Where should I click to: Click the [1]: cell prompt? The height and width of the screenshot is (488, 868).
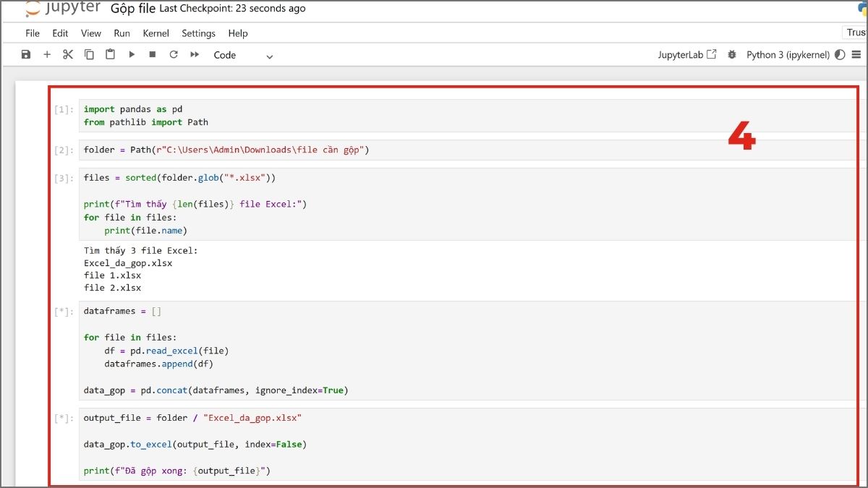coord(64,110)
